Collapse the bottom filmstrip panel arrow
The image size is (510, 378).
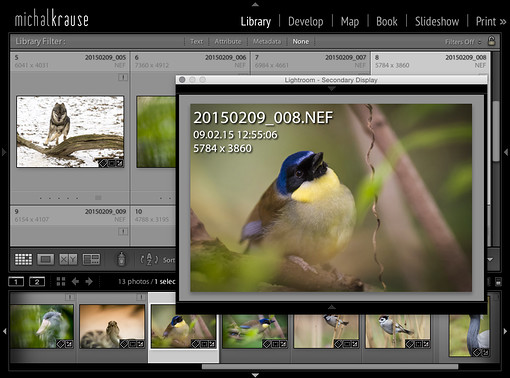click(255, 375)
